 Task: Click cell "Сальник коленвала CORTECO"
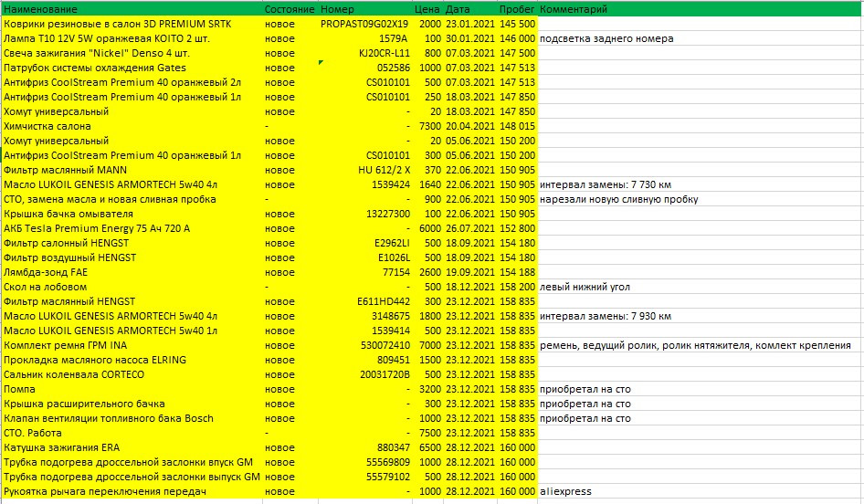coord(132,374)
